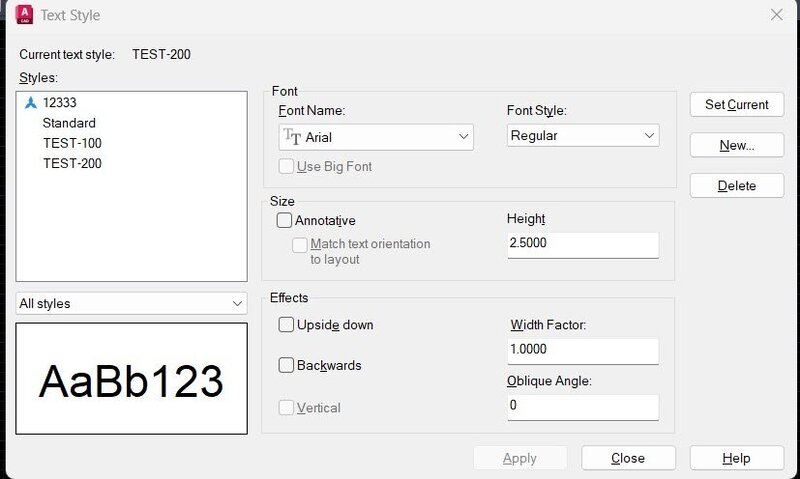
Task: Click the AutoCAD app icon in title bar
Action: click(24, 15)
